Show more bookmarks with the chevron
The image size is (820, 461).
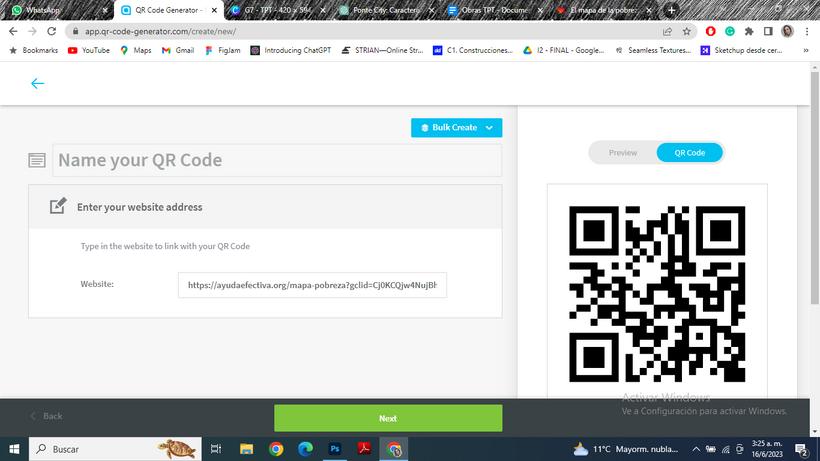point(806,50)
